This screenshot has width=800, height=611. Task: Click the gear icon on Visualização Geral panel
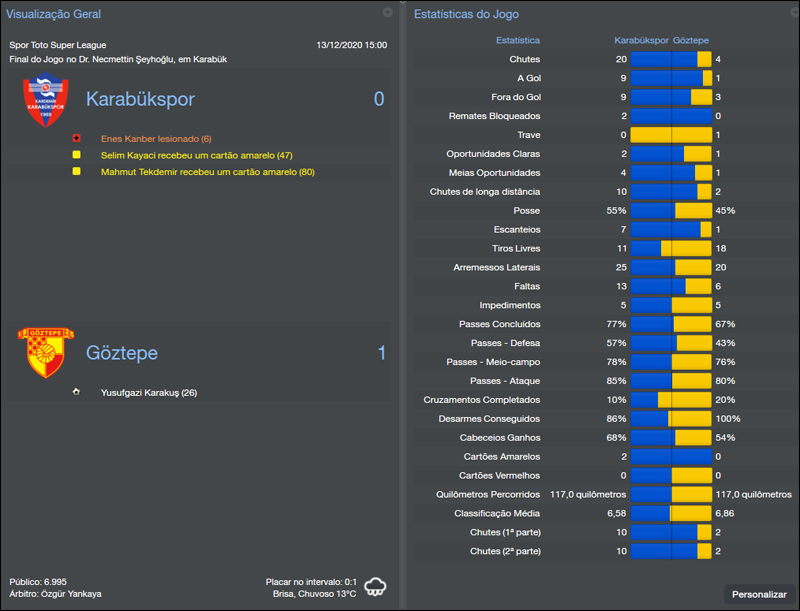[x=387, y=13]
